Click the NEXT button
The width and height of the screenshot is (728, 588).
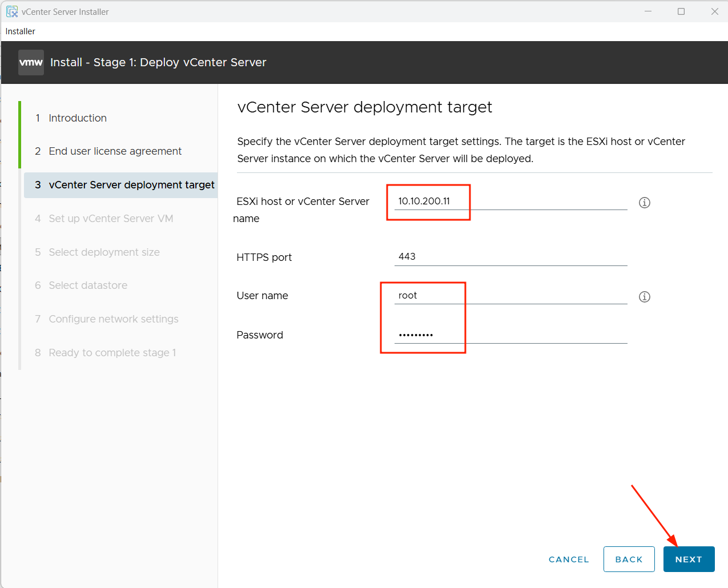point(689,559)
